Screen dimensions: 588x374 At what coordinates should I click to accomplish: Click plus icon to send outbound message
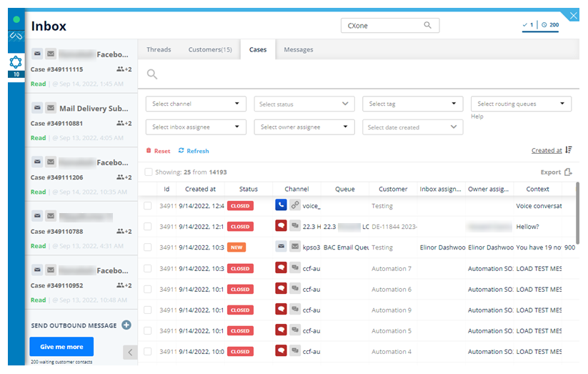click(x=126, y=325)
